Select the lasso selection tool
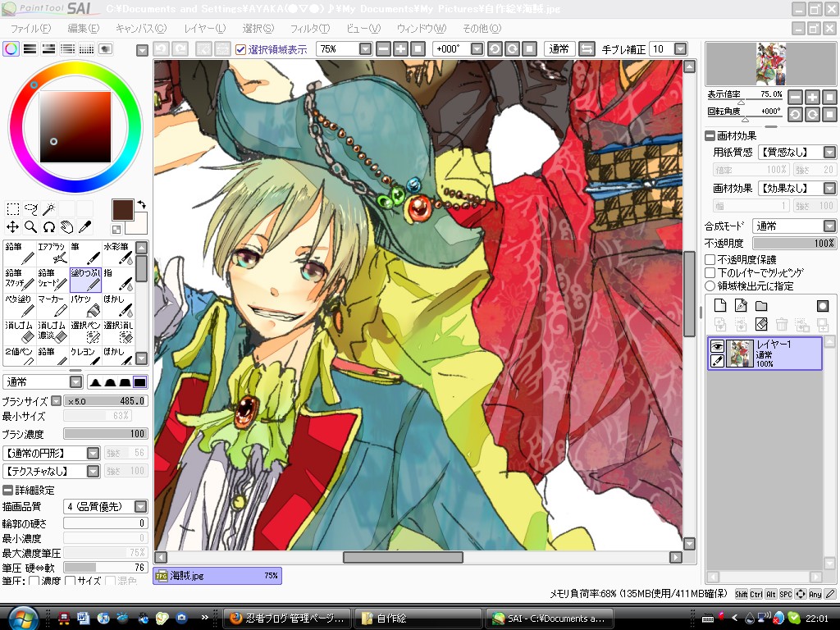 (30, 209)
